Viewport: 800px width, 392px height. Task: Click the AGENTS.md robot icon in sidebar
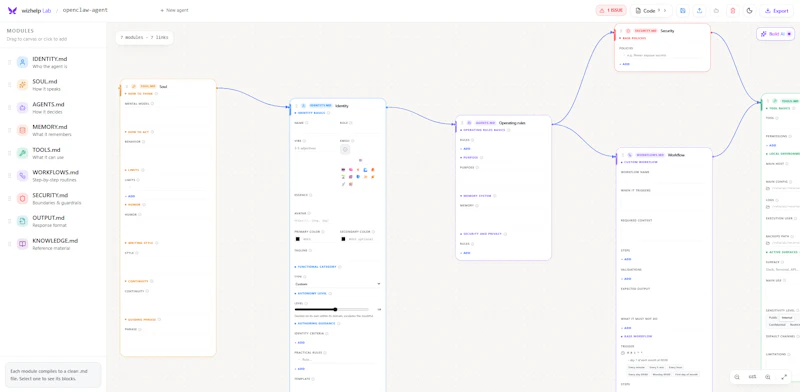tap(22, 108)
